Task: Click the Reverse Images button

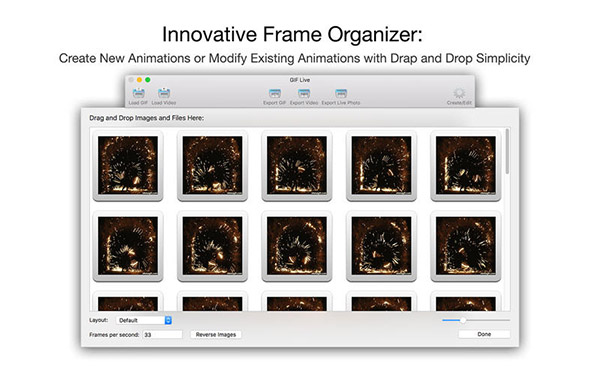Action: pos(216,334)
